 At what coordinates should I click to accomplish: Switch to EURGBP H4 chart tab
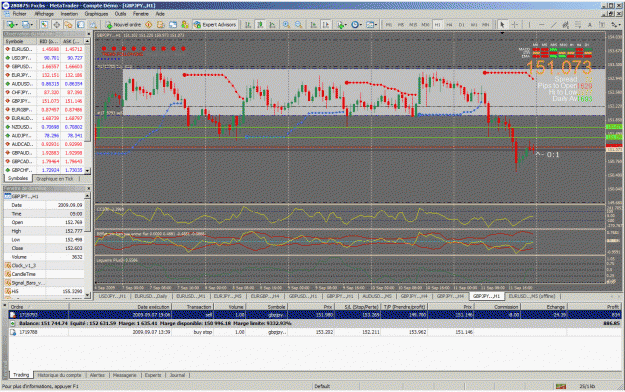(x=265, y=296)
